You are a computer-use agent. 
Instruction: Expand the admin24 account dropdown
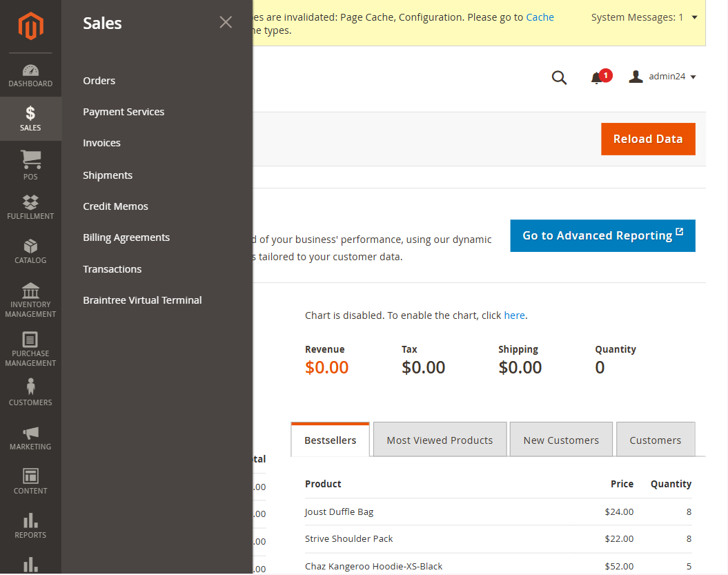click(662, 77)
